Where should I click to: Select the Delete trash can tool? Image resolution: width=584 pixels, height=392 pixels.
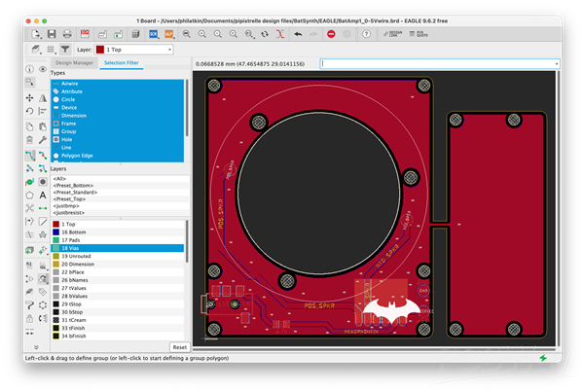point(29,140)
